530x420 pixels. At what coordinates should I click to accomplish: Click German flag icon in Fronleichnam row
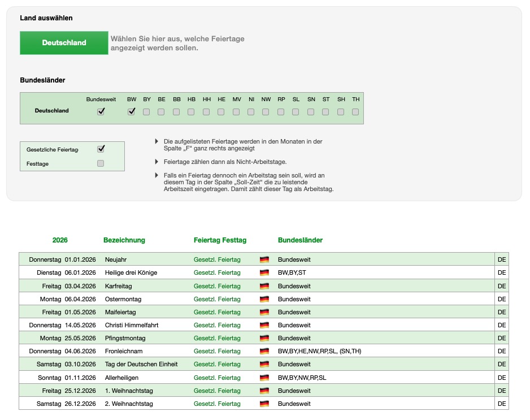(x=264, y=352)
